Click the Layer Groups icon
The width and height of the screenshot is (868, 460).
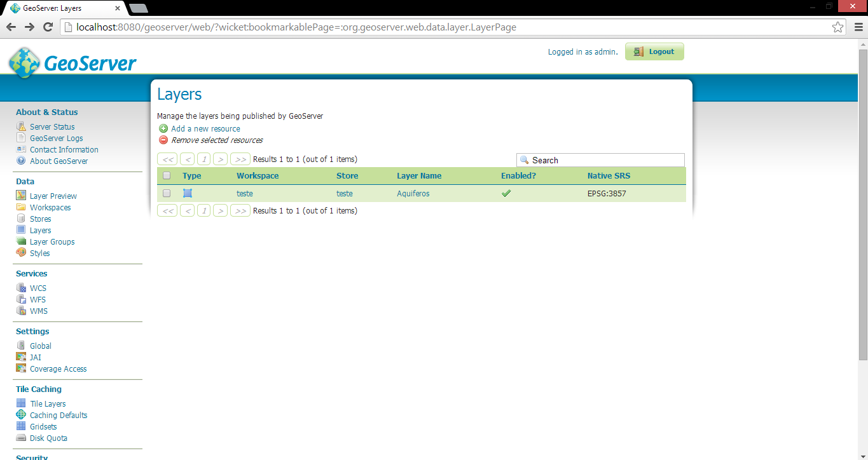[x=21, y=241]
